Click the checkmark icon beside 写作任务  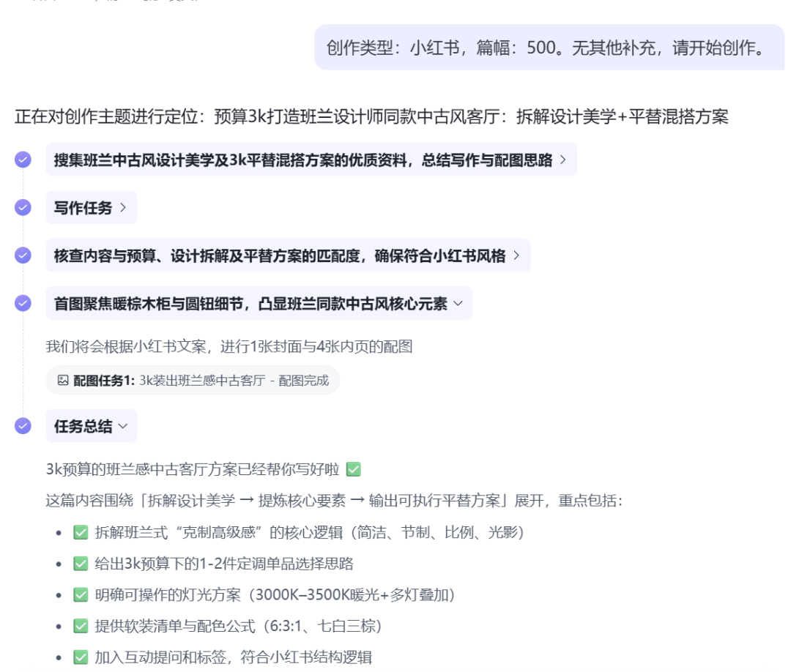23,207
